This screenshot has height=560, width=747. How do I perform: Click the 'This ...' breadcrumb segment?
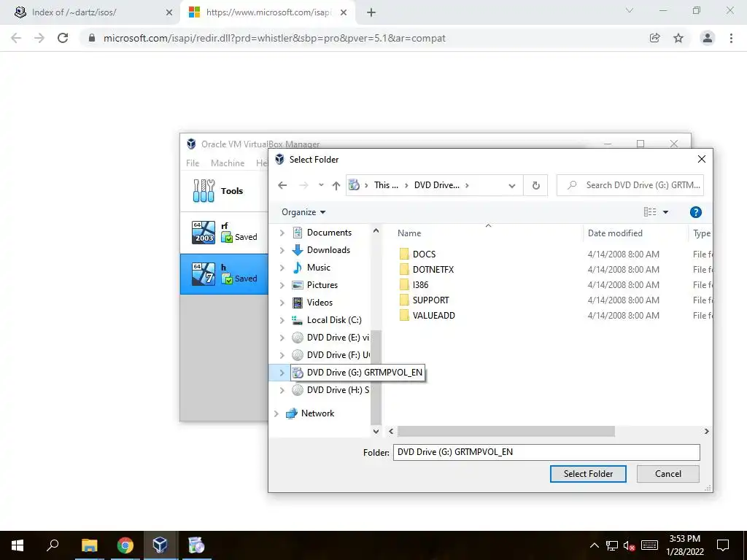coord(386,185)
